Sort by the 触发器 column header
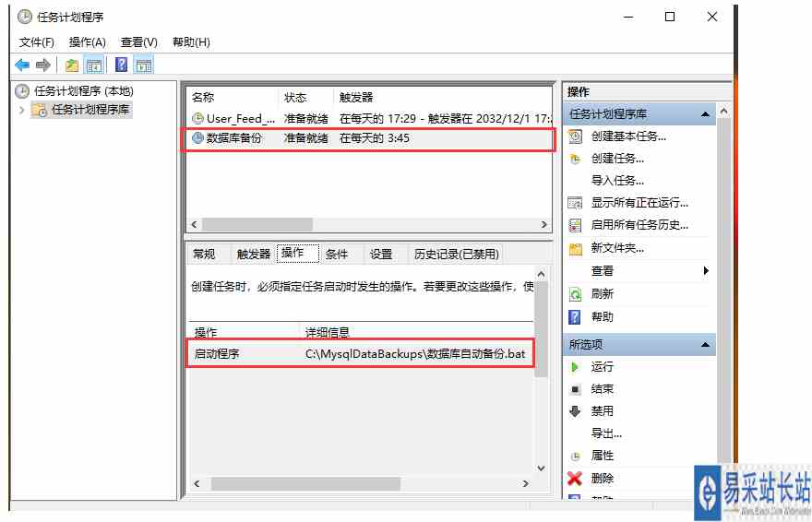 [x=443, y=97]
